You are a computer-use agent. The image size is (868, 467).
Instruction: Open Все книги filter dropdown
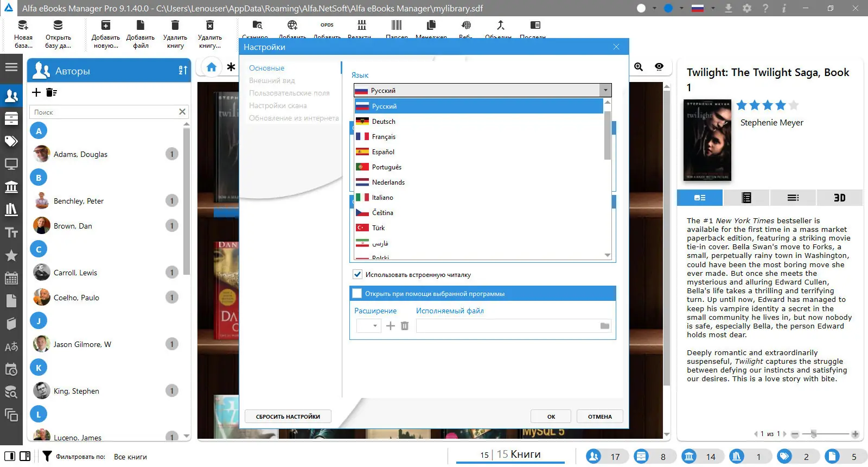pyautogui.click(x=131, y=457)
